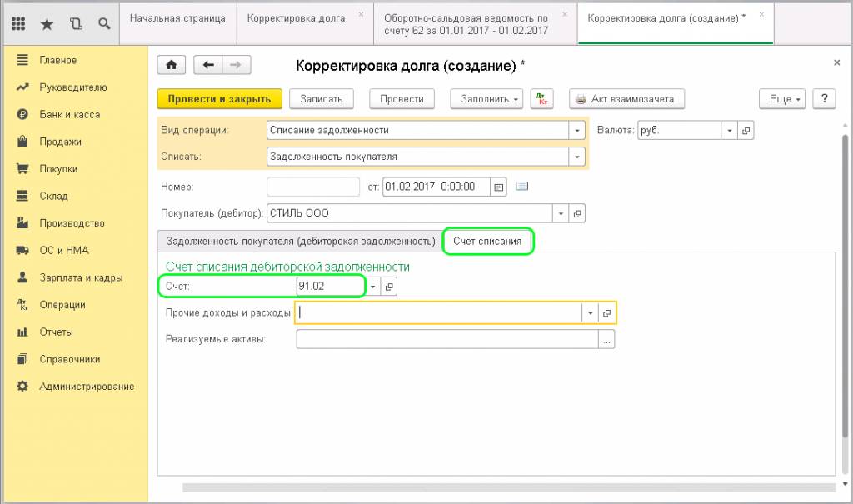Close the form with the X
Viewport: 853px width, 504px height.
coord(836,62)
